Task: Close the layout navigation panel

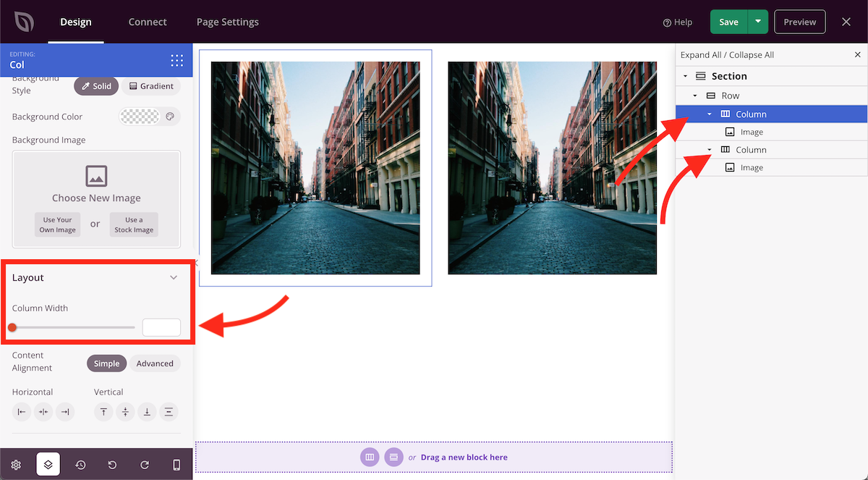Action: 858,55
